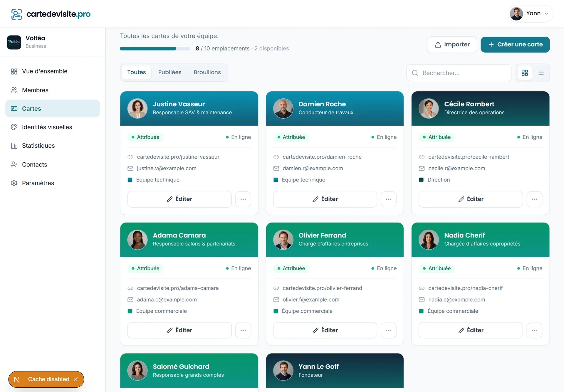
Task: Click the cartedevisite.pro logo icon
Action: 16,14
